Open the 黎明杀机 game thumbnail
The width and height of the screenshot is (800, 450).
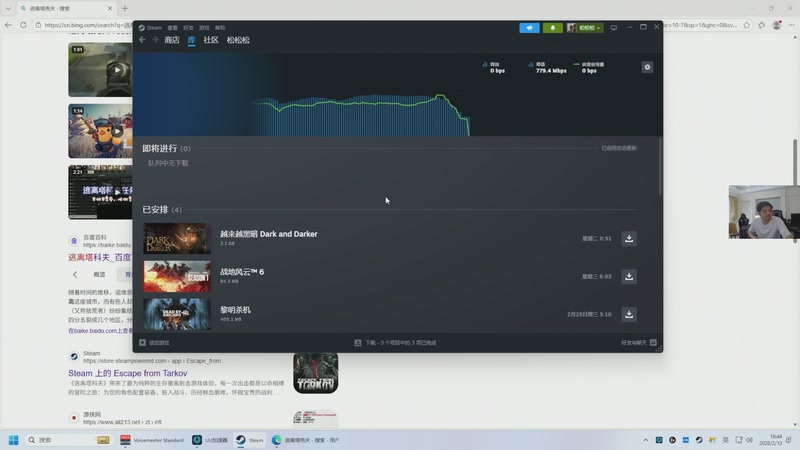tap(177, 314)
